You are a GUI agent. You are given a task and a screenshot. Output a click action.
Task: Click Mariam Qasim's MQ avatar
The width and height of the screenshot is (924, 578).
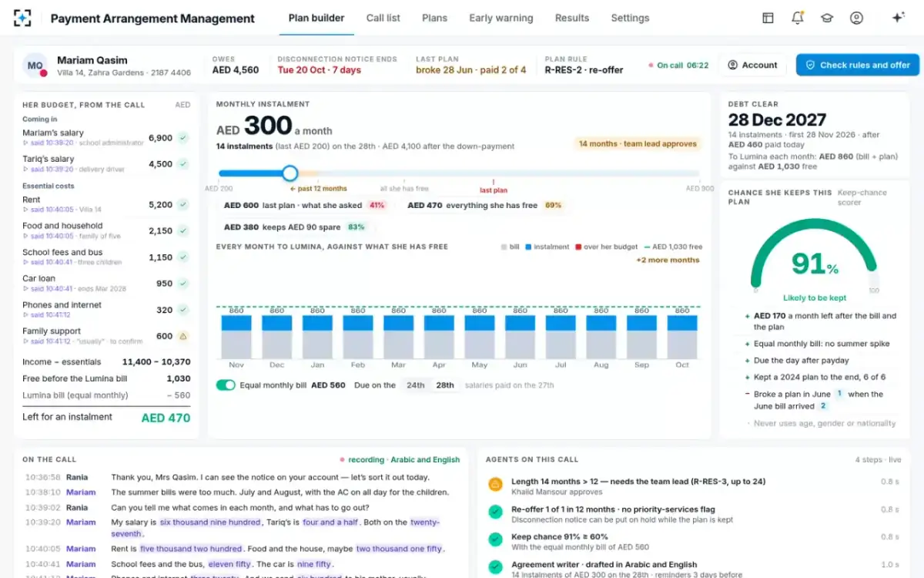35,66
